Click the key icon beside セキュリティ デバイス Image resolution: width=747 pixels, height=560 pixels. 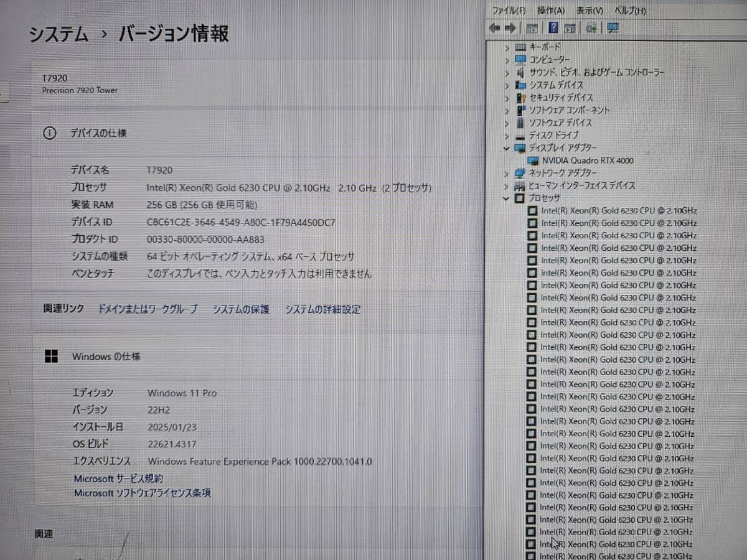coord(521,98)
